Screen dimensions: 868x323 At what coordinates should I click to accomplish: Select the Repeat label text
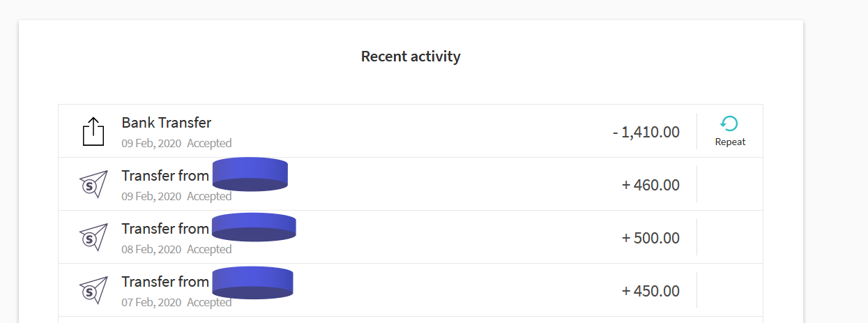click(730, 142)
